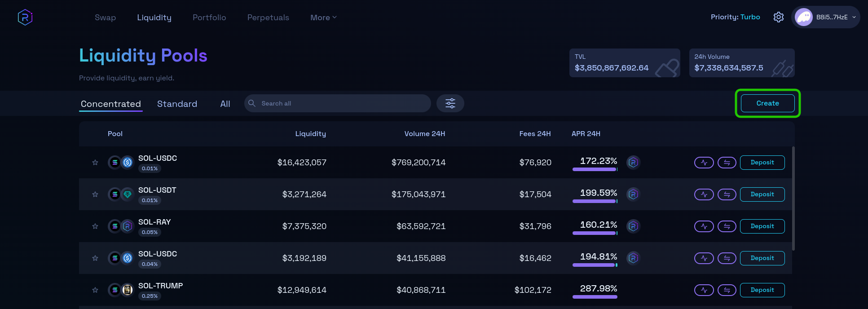This screenshot has width=868, height=309.
Task: Click the SOL-USDT token pair icons
Action: [121, 194]
